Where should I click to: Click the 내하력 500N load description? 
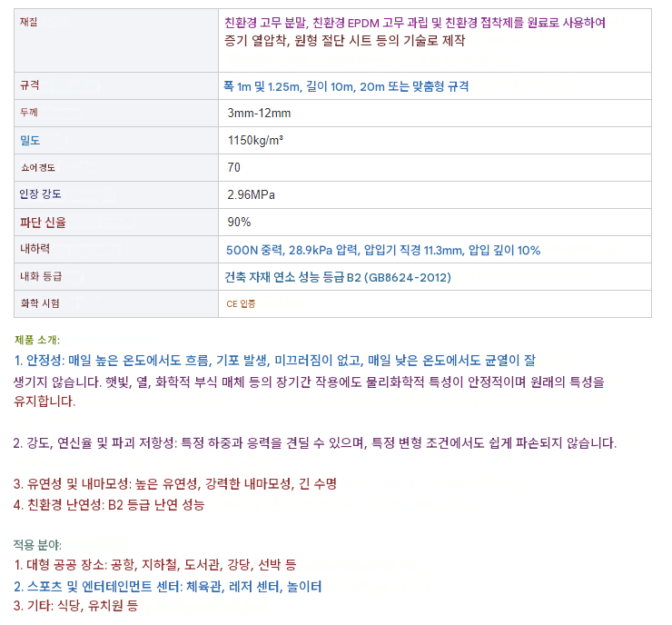[x=383, y=250]
